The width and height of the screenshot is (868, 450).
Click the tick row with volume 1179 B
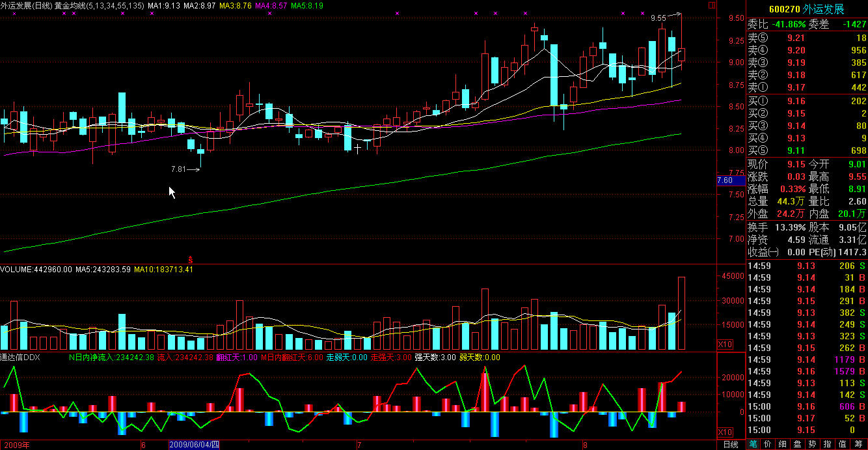click(x=807, y=359)
